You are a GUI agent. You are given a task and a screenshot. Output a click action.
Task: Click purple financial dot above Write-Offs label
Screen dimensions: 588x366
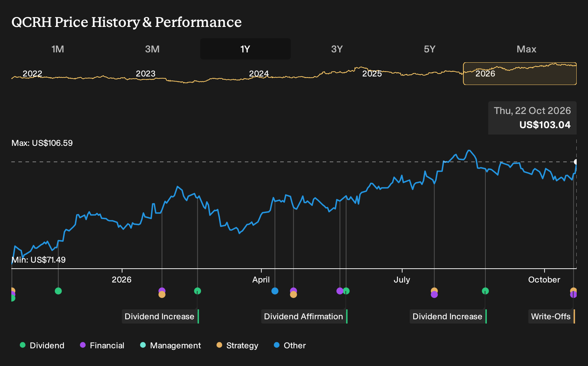click(x=573, y=294)
